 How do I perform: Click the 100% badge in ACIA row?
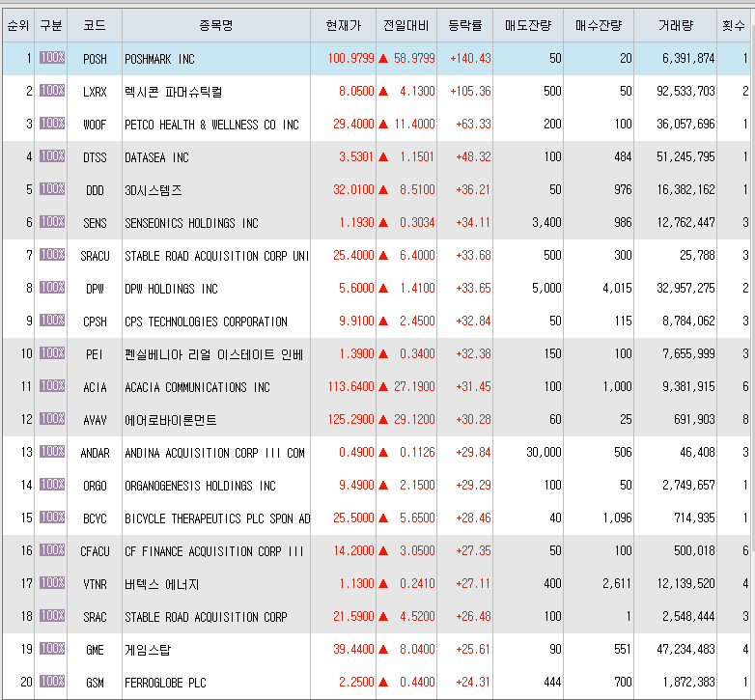(52, 385)
